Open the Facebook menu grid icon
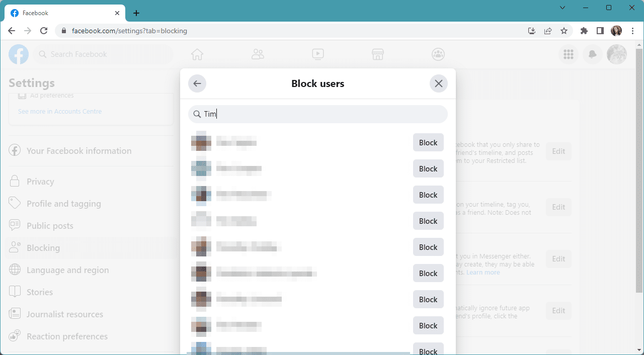 (x=569, y=54)
